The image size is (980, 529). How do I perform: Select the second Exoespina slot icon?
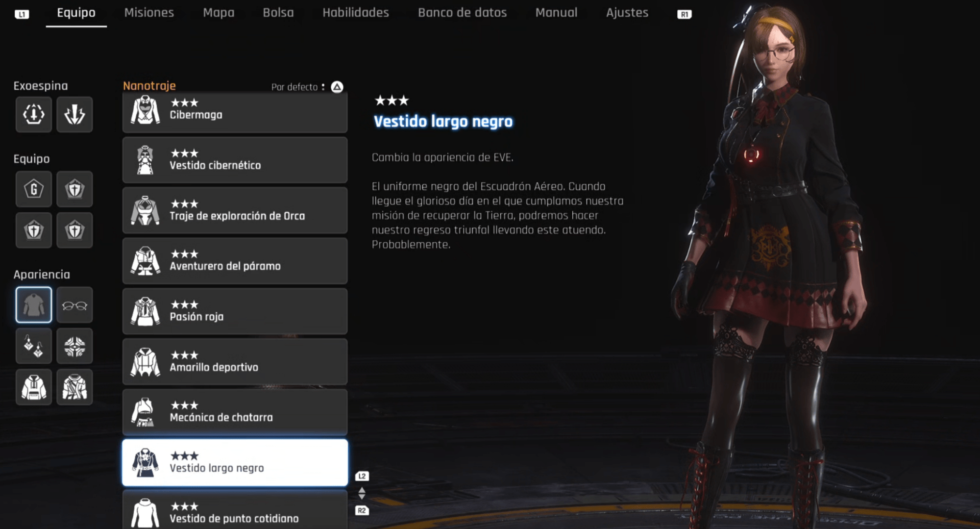74,115
